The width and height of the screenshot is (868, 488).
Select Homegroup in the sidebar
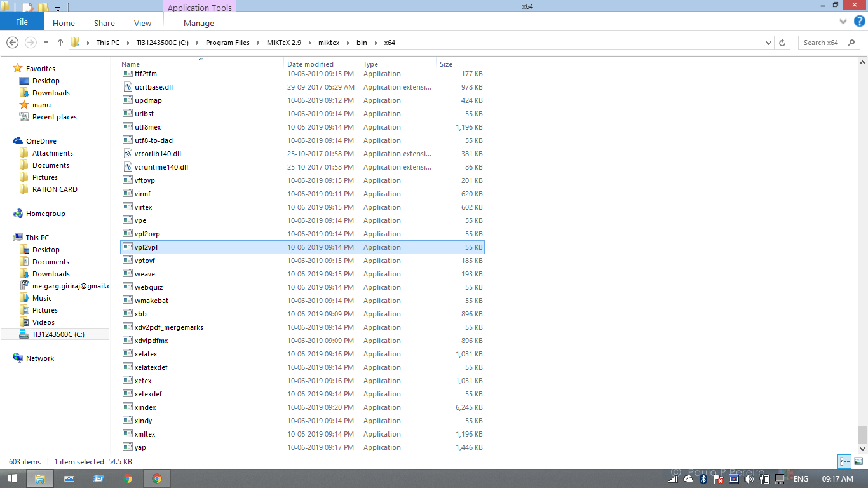pyautogui.click(x=45, y=213)
